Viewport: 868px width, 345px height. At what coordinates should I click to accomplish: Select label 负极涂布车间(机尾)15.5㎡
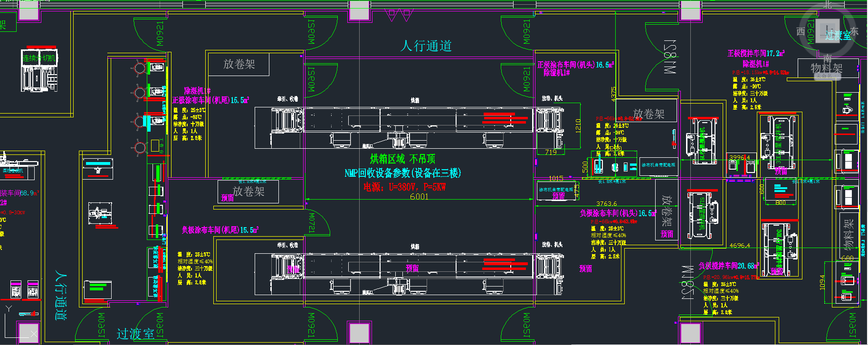coord(220,230)
